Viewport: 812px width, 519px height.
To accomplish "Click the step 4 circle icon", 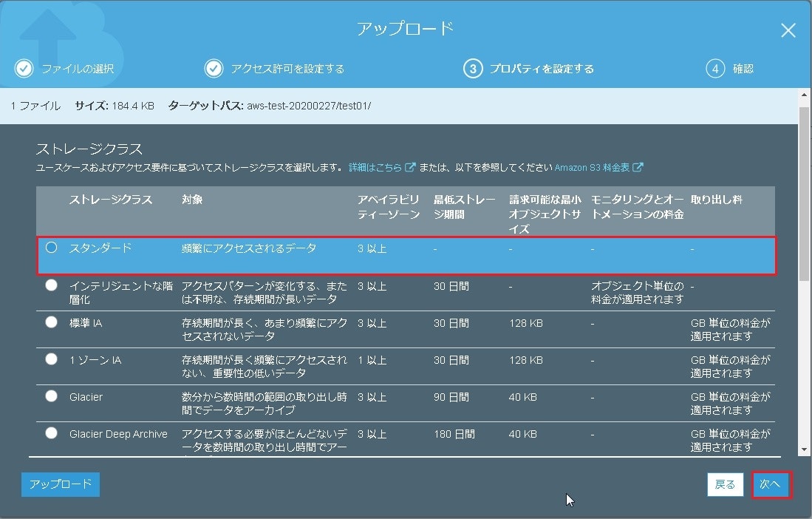I will (715, 68).
